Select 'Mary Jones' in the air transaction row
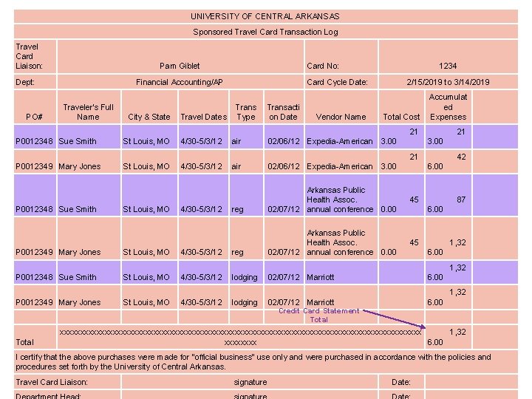The width and height of the screenshot is (532, 399). pyautogui.click(x=89, y=162)
